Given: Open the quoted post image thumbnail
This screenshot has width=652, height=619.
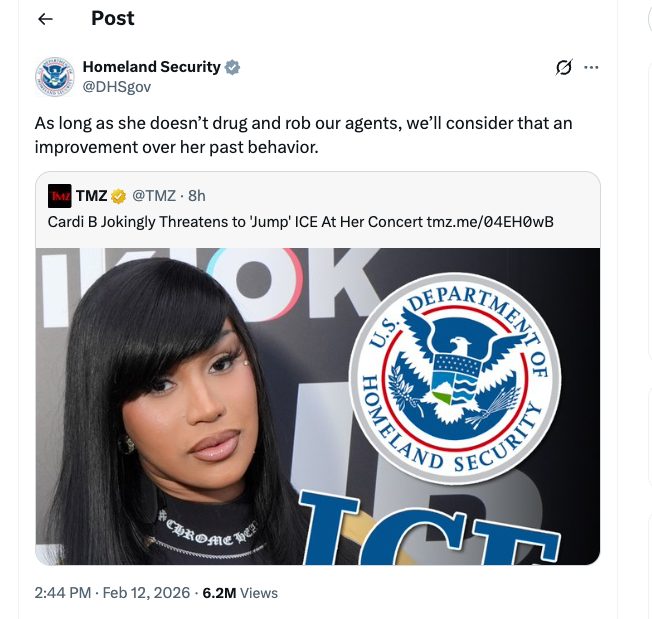Looking at the screenshot, I should [318, 406].
